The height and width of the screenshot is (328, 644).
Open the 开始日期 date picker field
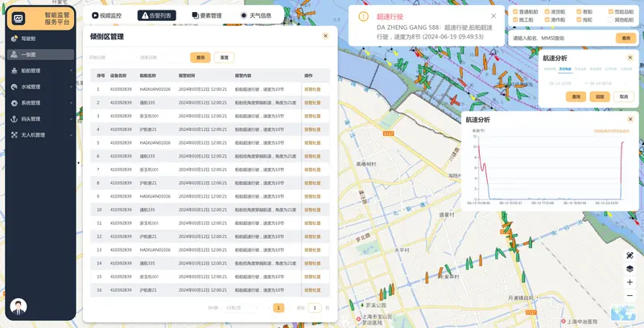click(x=109, y=57)
